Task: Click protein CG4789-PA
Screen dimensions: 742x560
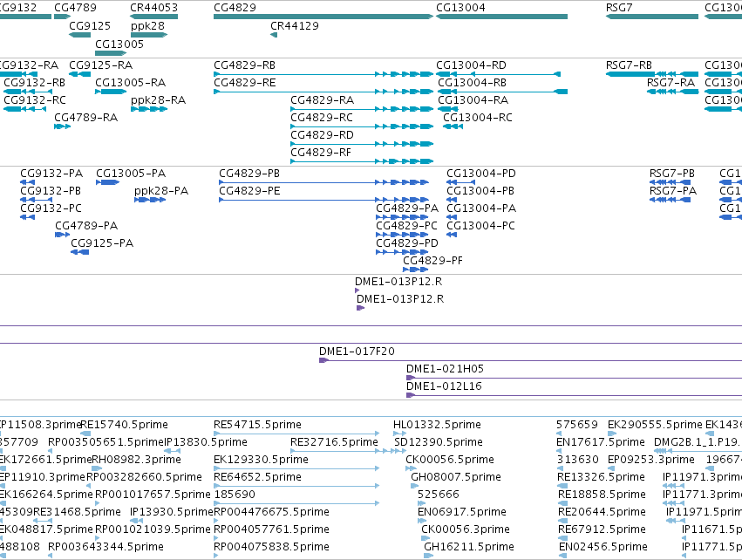Action: point(63,235)
